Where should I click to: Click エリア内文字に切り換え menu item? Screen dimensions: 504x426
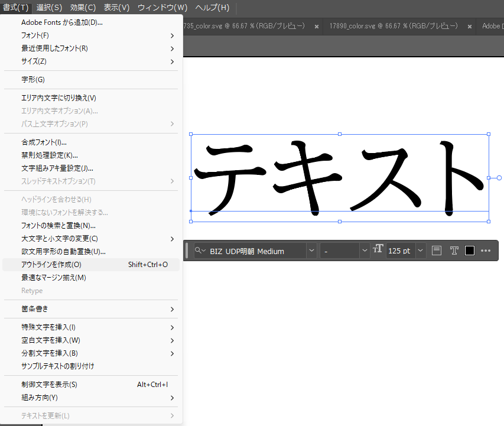(x=58, y=98)
